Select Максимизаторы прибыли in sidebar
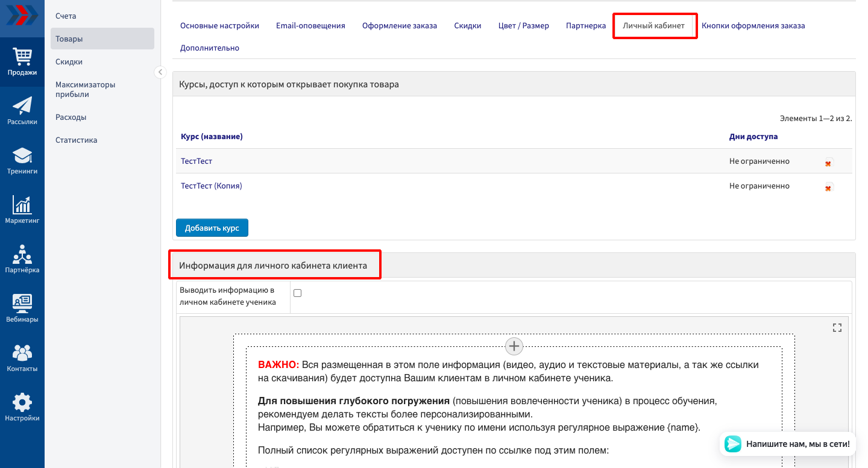Viewport: 868px width, 468px height. click(x=85, y=89)
